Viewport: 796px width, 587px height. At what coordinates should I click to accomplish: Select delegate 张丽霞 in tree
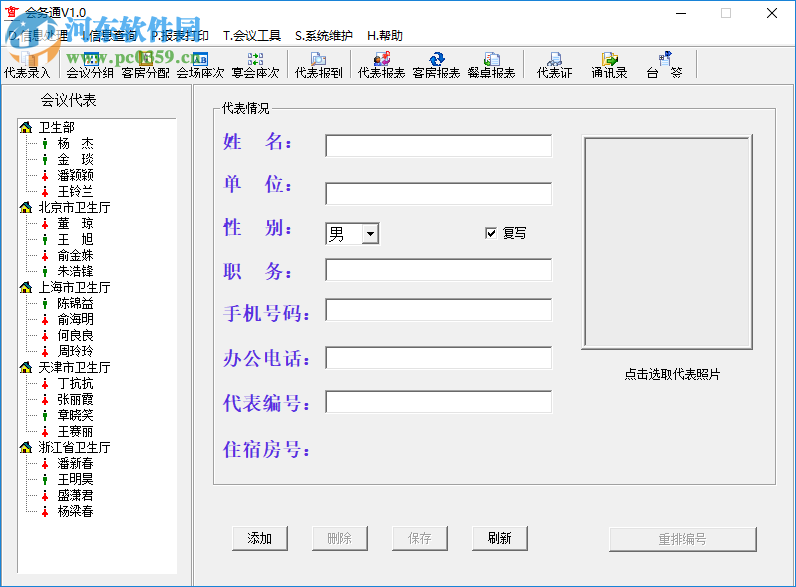[x=75, y=399]
